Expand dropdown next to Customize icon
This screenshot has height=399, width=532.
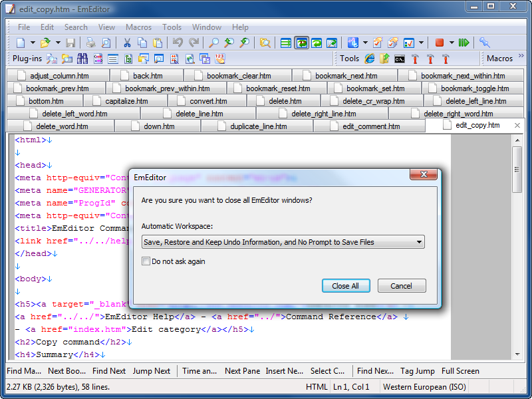tap(421, 43)
